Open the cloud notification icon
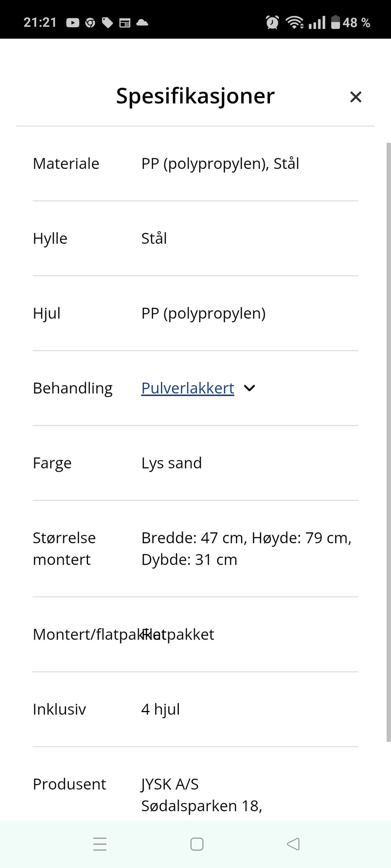391x868 pixels. [142, 22]
